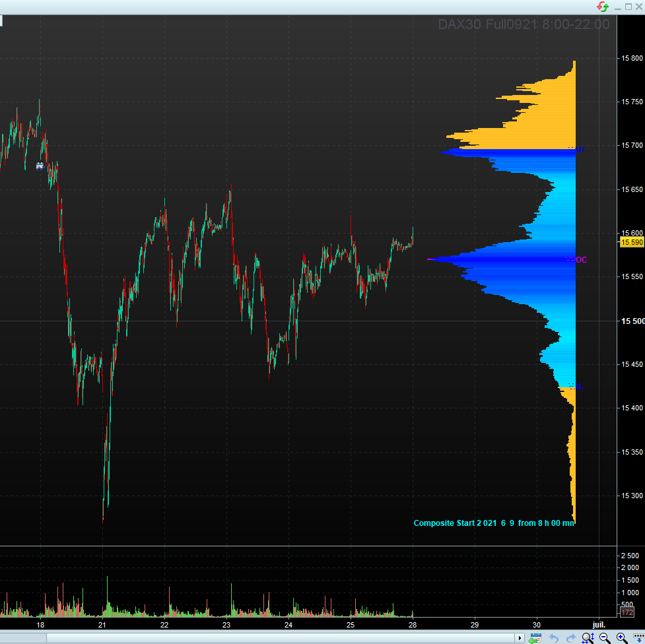Click the 15 800 price axis label
The image size is (645, 644).
(632, 59)
